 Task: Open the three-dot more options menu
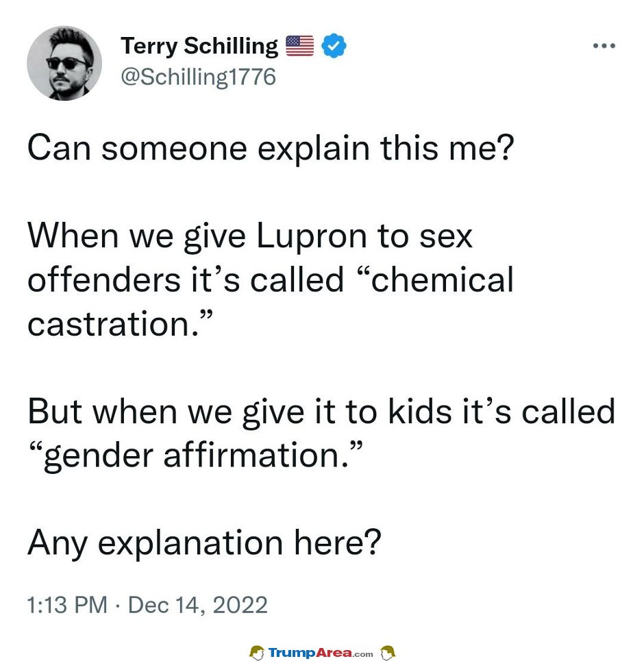(604, 45)
